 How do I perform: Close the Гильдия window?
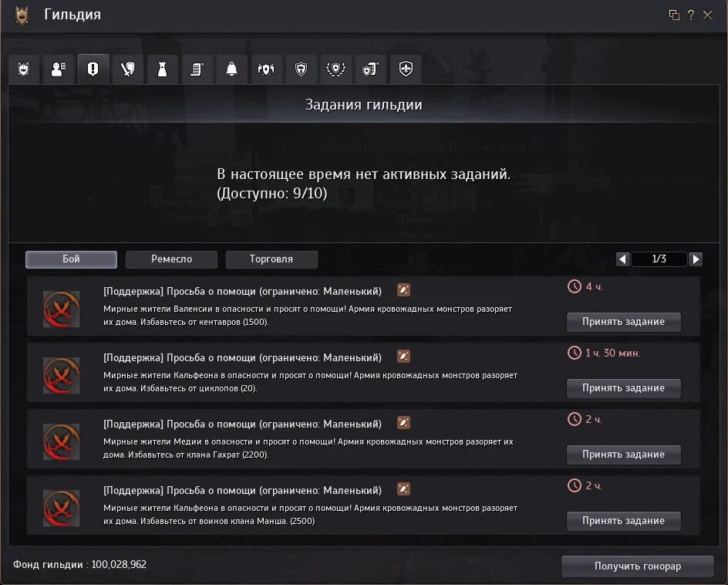click(708, 15)
